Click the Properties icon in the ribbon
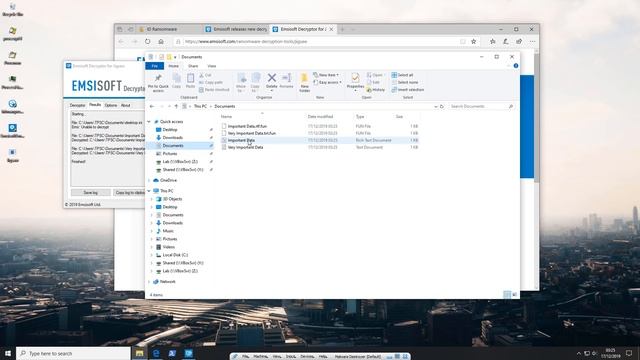The image size is (640, 360). [355, 81]
